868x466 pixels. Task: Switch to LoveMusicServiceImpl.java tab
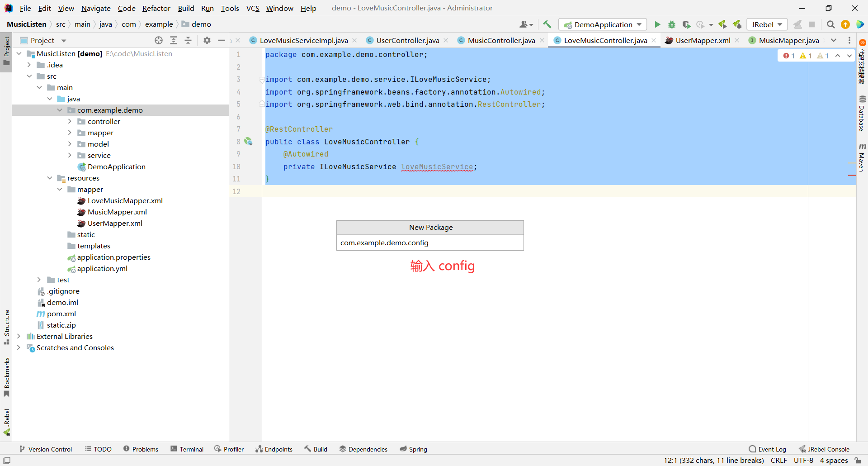pos(303,40)
